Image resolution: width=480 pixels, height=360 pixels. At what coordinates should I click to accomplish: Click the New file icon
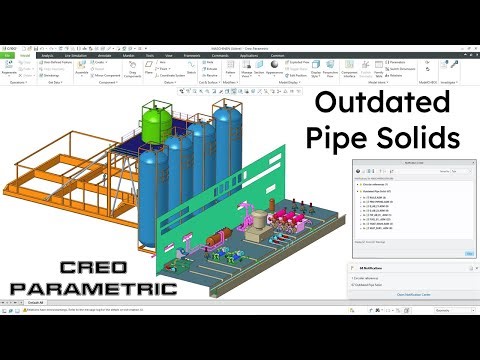tap(24, 49)
